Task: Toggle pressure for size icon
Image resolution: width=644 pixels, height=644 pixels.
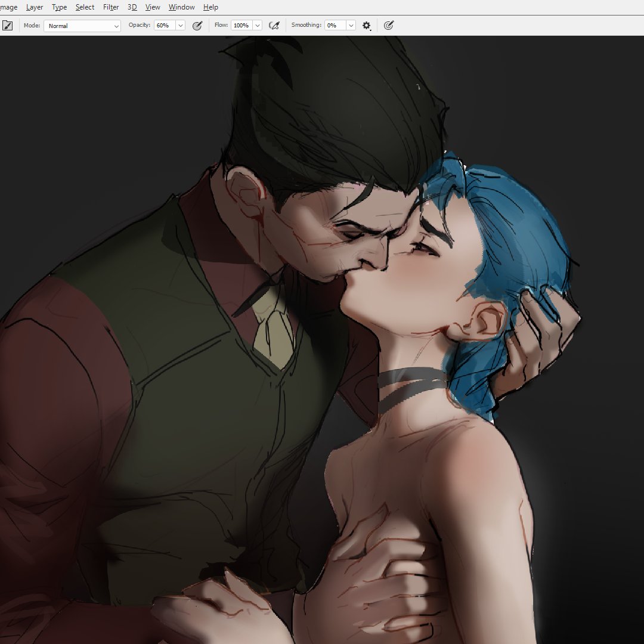Action: tap(389, 26)
